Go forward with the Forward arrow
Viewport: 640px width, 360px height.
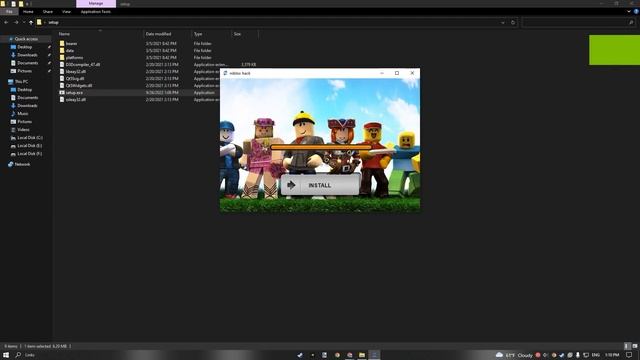16,22
